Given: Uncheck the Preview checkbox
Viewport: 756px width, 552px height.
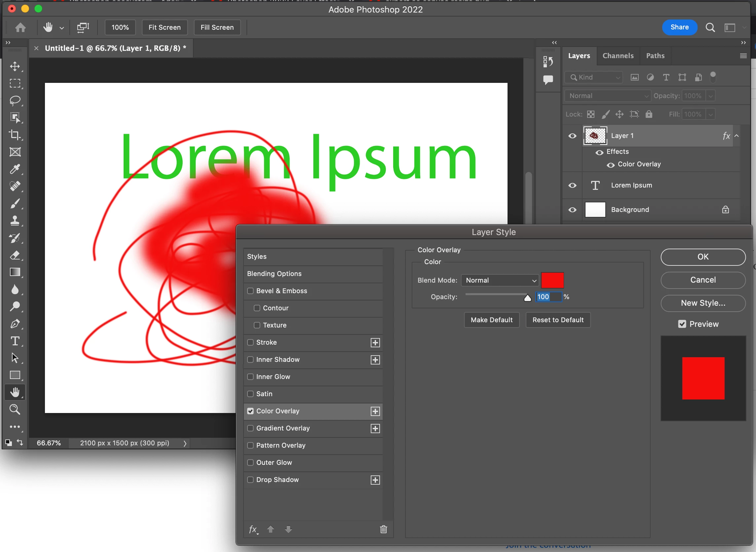Looking at the screenshot, I should pos(682,324).
